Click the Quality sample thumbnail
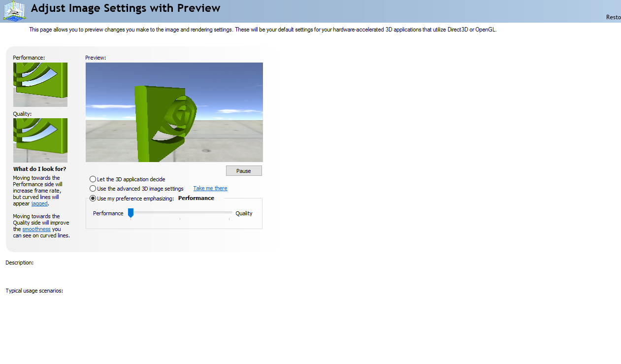Image resolution: width=621 pixels, height=364 pixels. click(40, 140)
